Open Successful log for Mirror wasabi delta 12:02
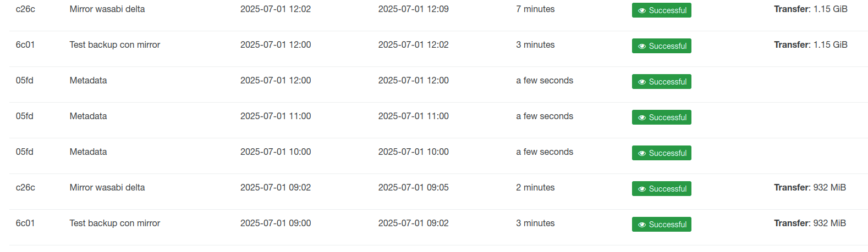Screen dimensions: 868x252 point(662,10)
